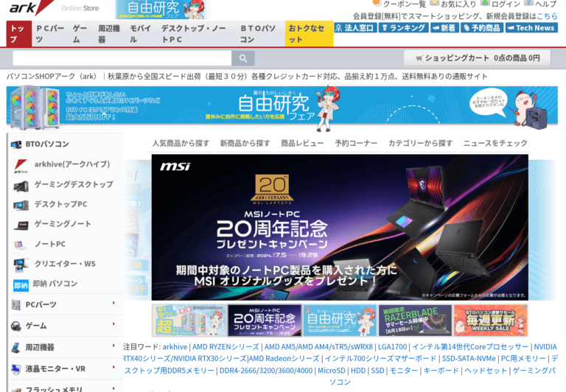Viewport: 566px width, 392px height.
Task: Click the arkhive red logo icon
Action: [x=21, y=165]
